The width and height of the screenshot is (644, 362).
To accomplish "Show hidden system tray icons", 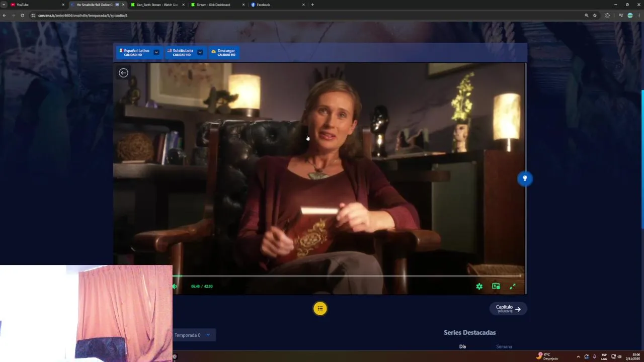I will [578, 356].
